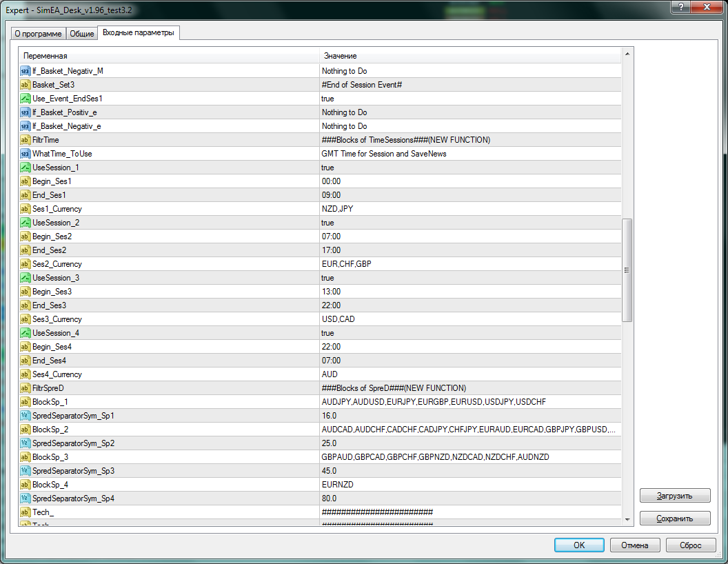This screenshot has width=728, height=564.
Task: Click the string icon next to Ses1_Currency
Action: (25, 209)
